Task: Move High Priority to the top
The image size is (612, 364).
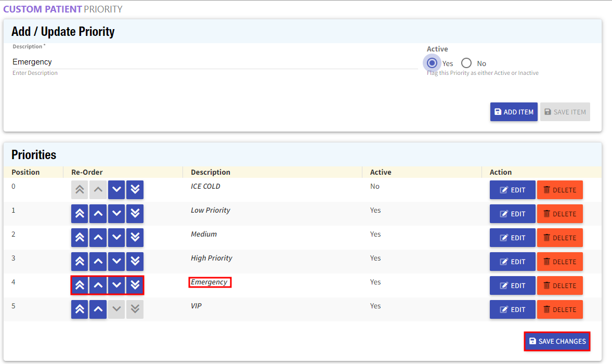Action: click(80, 262)
